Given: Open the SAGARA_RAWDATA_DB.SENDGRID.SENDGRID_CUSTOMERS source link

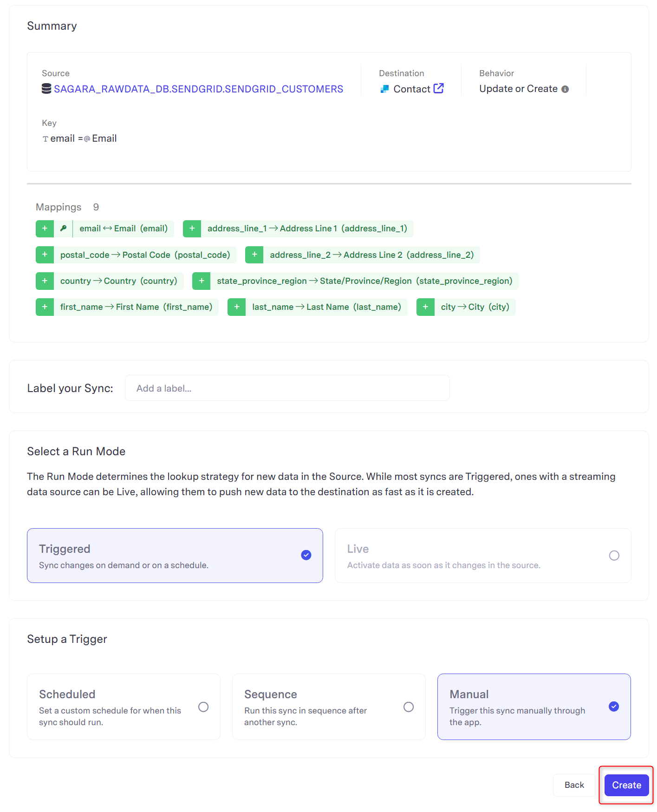Looking at the screenshot, I should (198, 89).
